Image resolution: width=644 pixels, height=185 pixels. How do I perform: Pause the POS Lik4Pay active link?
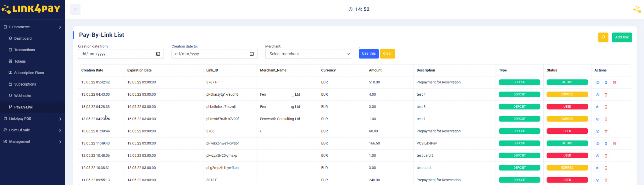[606, 143]
